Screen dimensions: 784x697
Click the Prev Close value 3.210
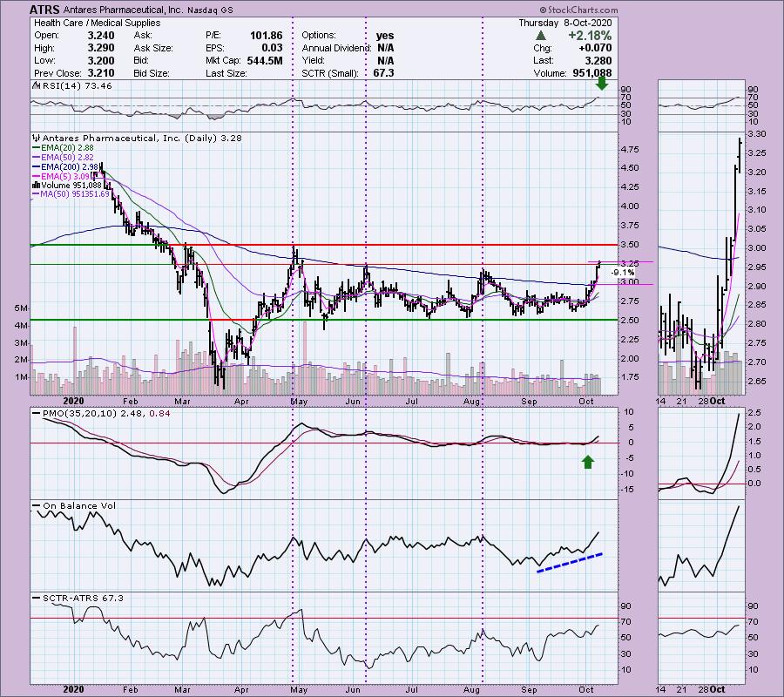(101, 73)
